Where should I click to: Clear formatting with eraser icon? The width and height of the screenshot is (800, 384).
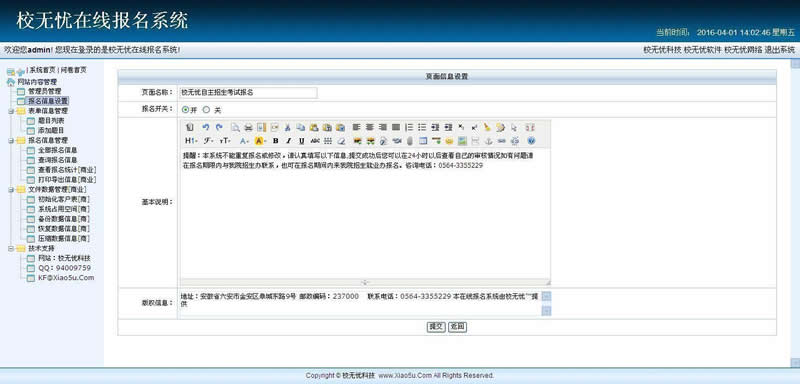coord(341,141)
